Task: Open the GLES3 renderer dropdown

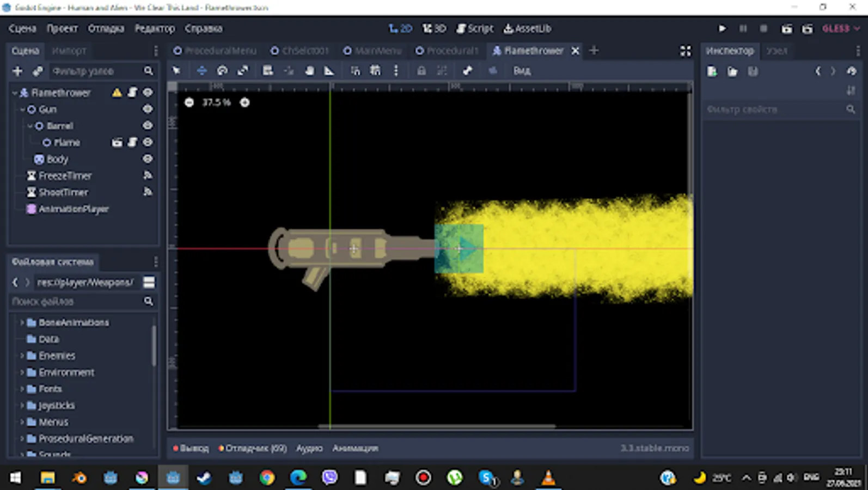Action: pyautogui.click(x=840, y=28)
